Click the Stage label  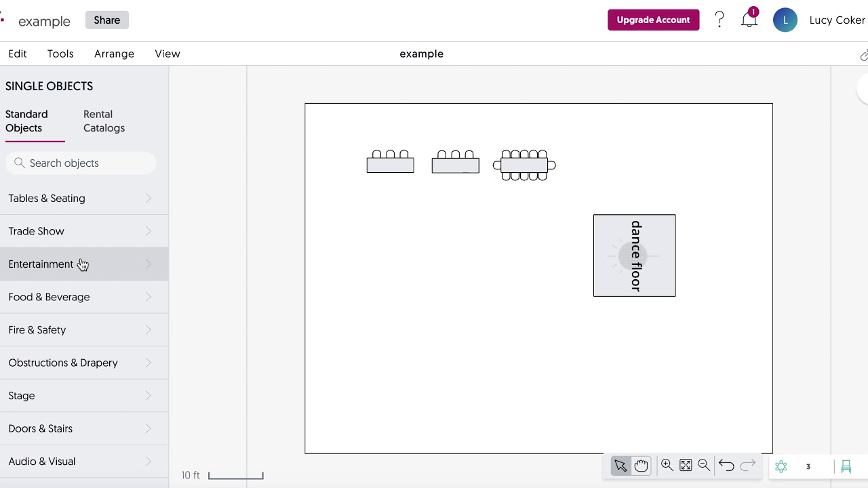(22, 396)
